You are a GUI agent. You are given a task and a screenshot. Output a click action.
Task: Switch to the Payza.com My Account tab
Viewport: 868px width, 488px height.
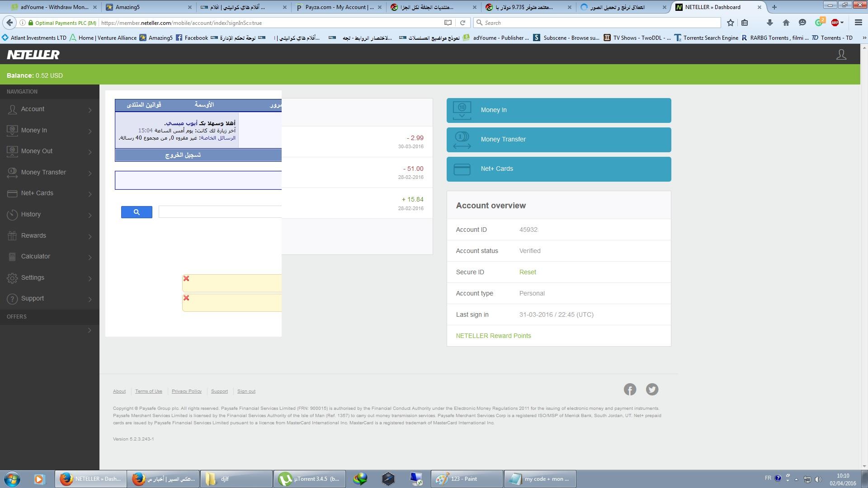[338, 7]
